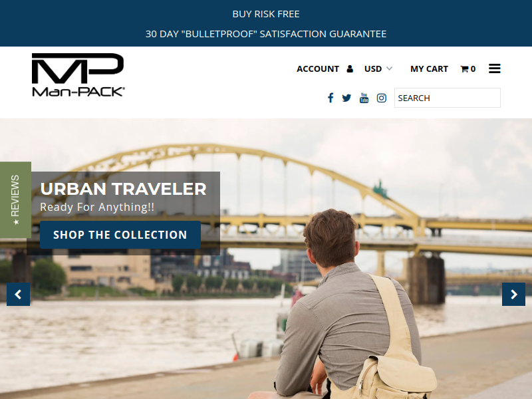Image resolution: width=532 pixels, height=399 pixels.
Task: Open the Twitter social icon
Action: 346,98
